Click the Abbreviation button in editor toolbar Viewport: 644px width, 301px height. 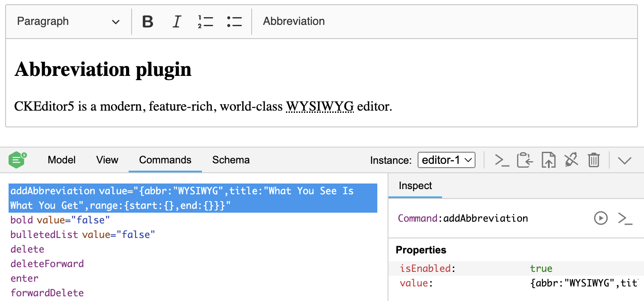(x=294, y=21)
